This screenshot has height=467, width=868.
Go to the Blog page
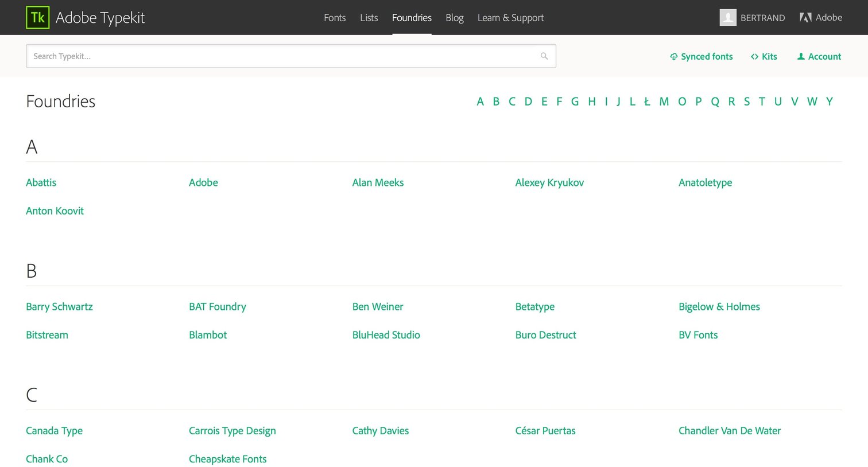pos(455,18)
